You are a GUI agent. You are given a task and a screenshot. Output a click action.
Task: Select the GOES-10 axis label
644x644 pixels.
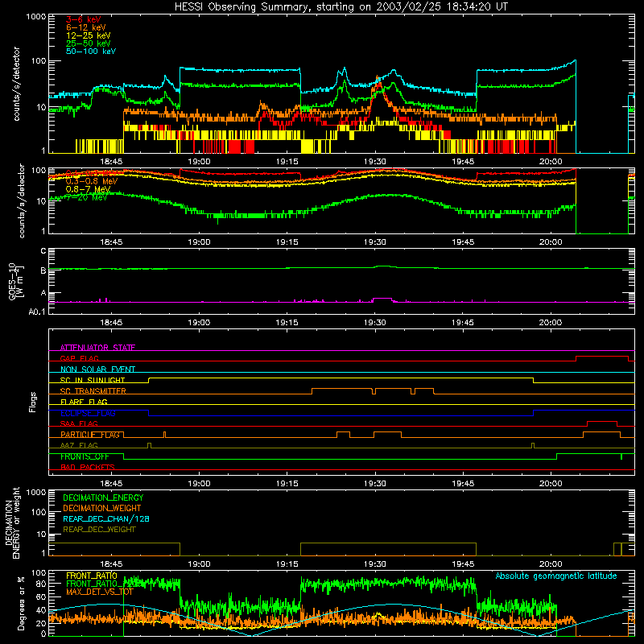point(16,281)
